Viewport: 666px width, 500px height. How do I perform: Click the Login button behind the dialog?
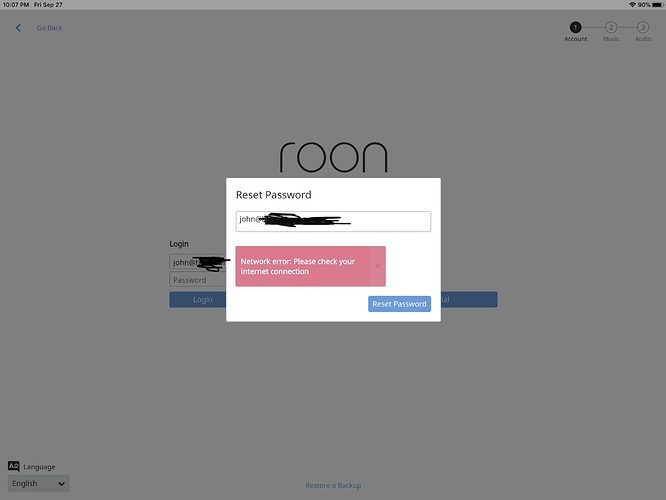pyautogui.click(x=198, y=299)
